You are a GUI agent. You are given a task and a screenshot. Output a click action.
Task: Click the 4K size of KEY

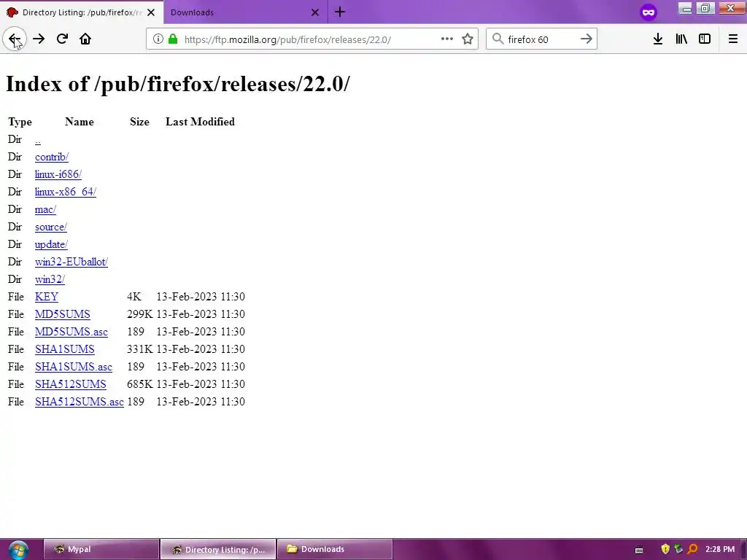tap(134, 297)
